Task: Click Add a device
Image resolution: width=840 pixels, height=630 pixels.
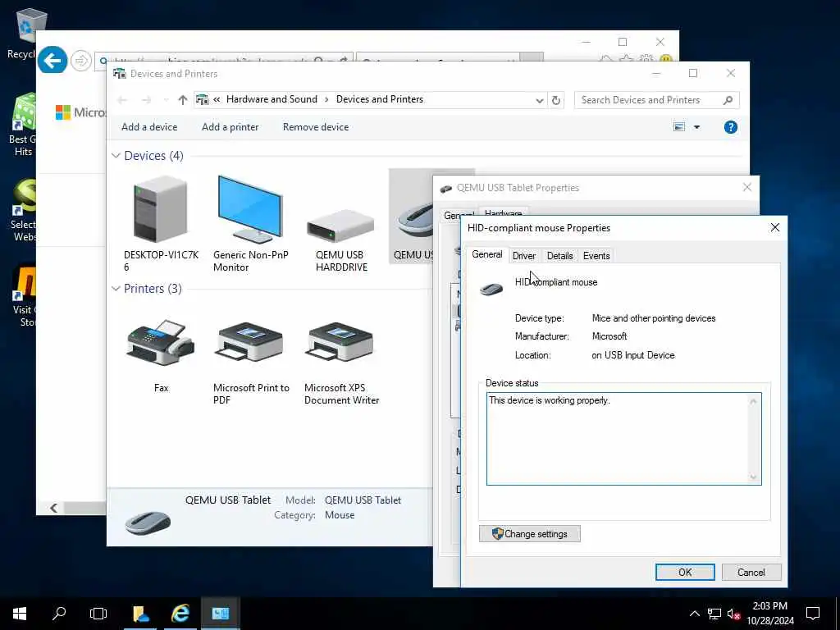Action: pyautogui.click(x=149, y=127)
